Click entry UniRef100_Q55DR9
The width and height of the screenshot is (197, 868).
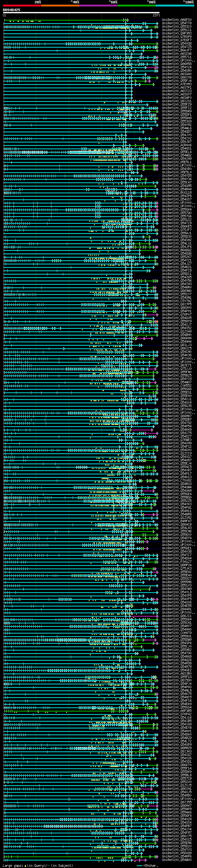pos(176,111)
